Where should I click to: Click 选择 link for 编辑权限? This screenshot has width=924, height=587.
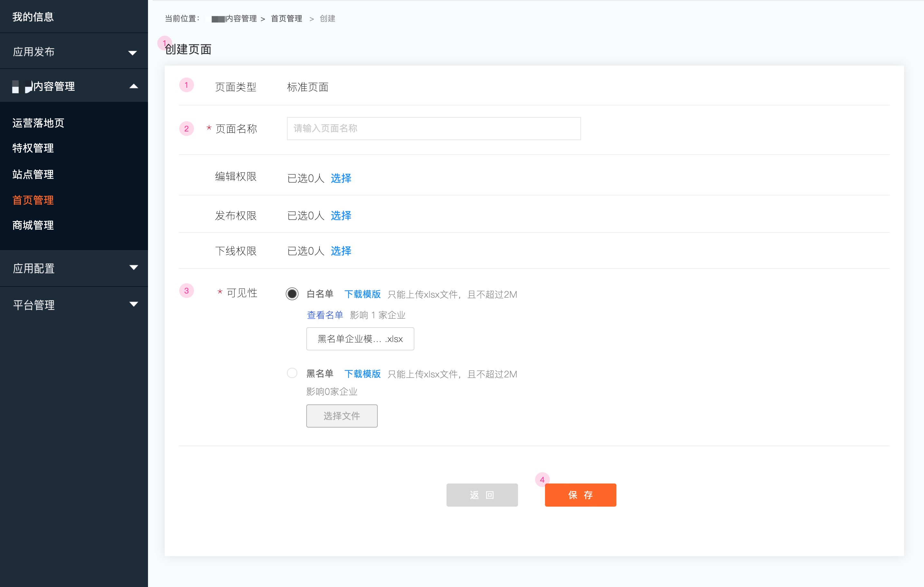(x=341, y=178)
